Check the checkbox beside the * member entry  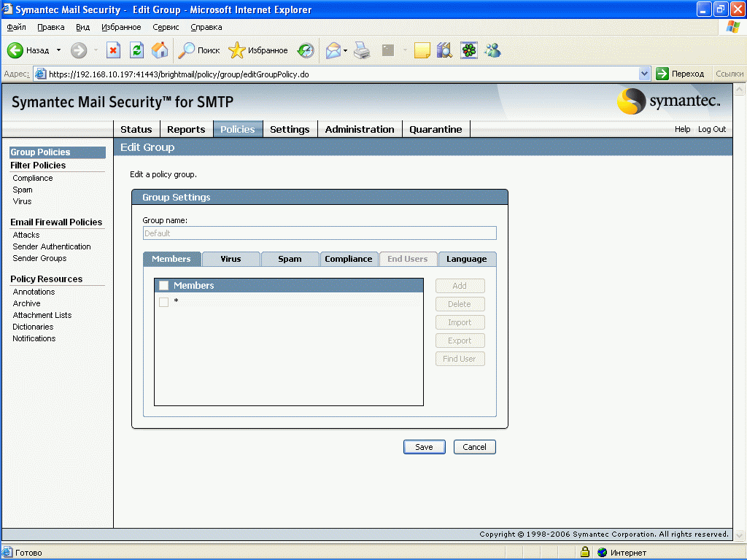(163, 302)
